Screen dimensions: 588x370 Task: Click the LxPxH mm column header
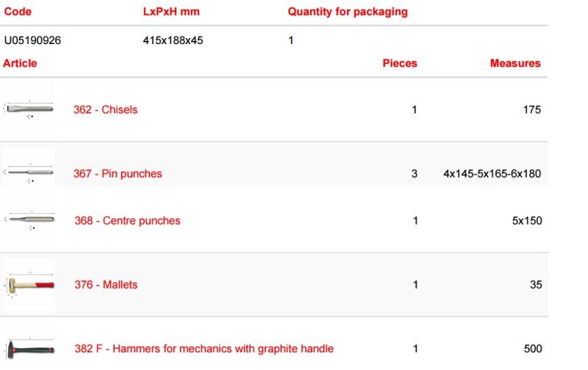pos(171,12)
